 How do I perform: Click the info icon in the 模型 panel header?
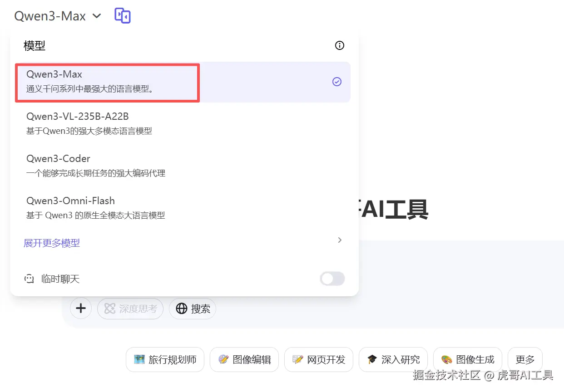(340, 45)
